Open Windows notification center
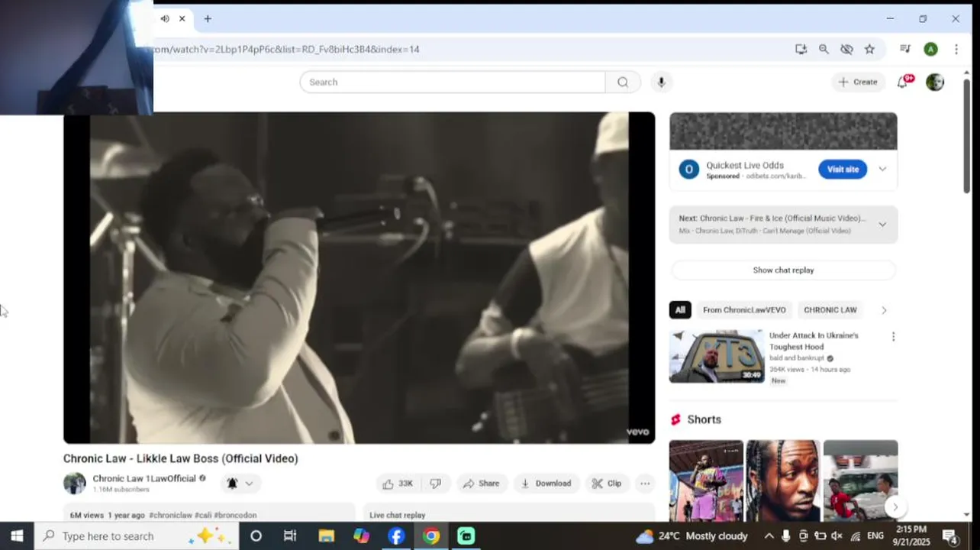Viewport: 980px width, 550px height. [x=951, y=535]
